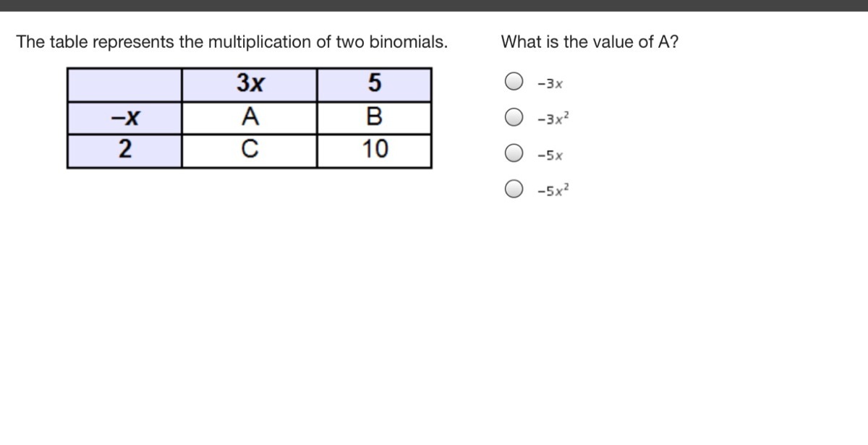Select the −3x² radio option

(x=514, y=117)
